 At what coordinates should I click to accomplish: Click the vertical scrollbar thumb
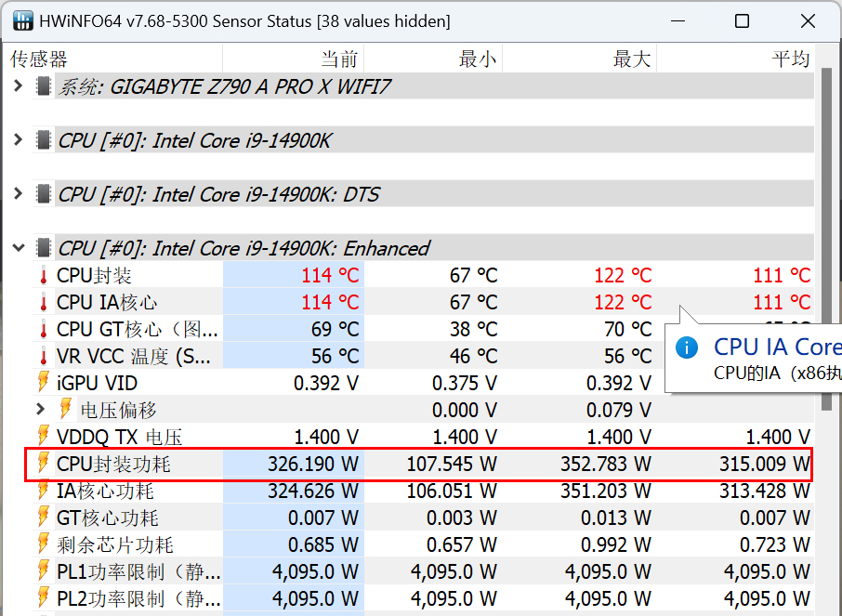pyautogui.click(x=824, y=232)
